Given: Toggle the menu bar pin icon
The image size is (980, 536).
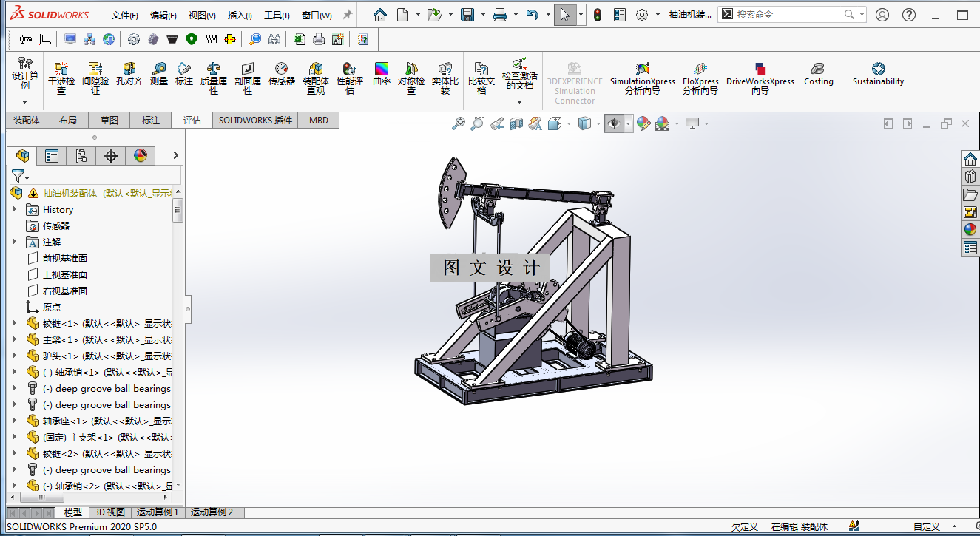Looking at the screenshot, I should click(x=348, y=15).
